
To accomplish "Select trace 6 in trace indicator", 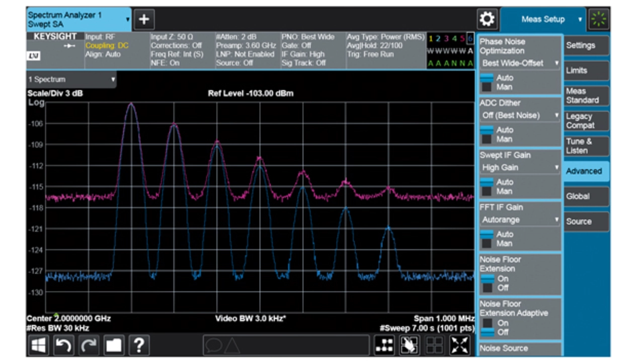I will [470, 39].
